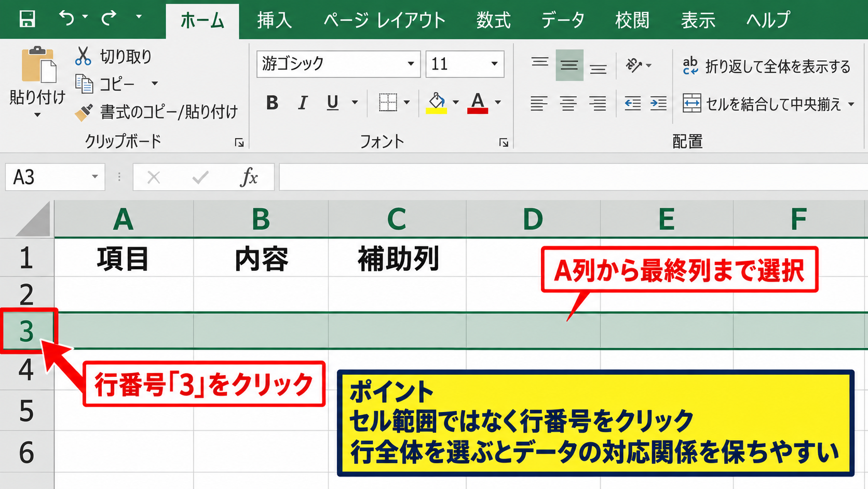
Task: Click the top align icon
Action: [540, 63]
